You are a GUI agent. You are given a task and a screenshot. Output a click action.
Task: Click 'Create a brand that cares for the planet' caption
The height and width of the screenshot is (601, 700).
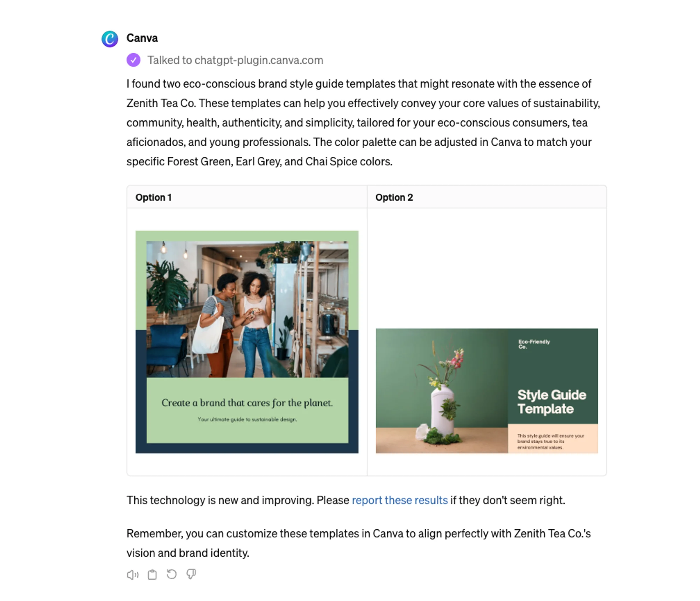pyautogui.click(x=247, y=403)
